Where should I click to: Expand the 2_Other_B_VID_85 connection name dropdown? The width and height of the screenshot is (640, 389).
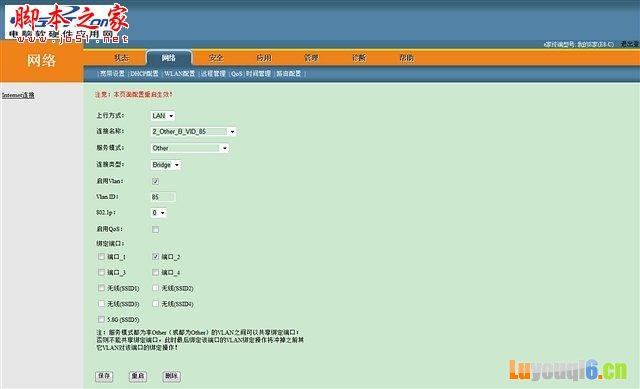coord(193,131)
